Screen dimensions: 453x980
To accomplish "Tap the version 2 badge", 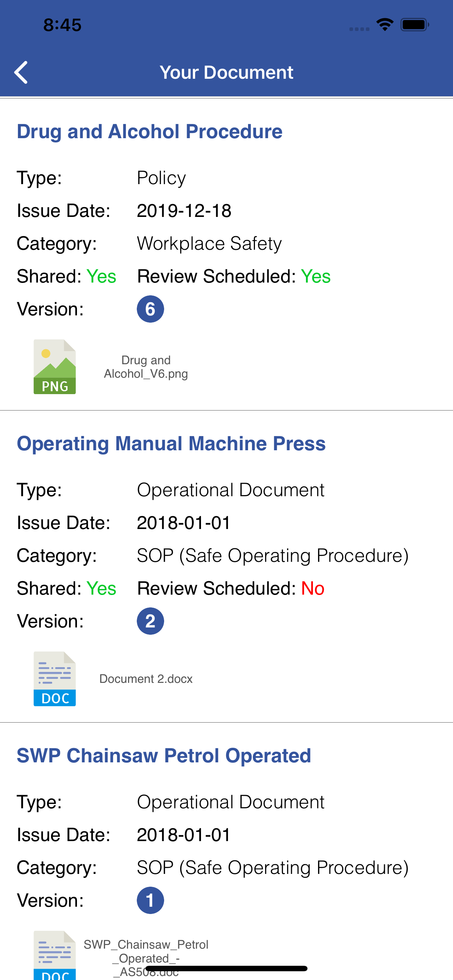I will click(x=150, y=621).
